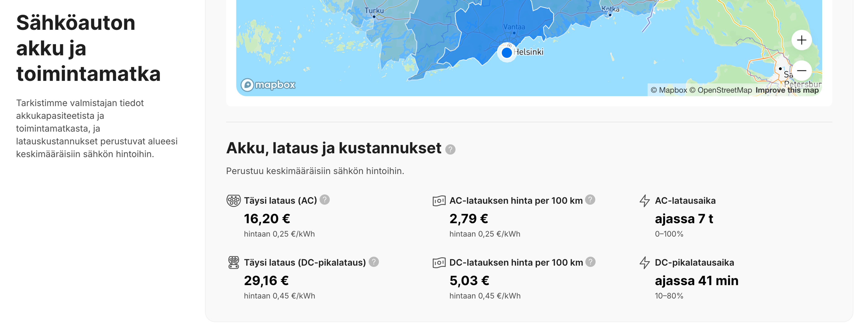Click hintaan 0,45 €/kWh under 29,16 €

(279, 296)
